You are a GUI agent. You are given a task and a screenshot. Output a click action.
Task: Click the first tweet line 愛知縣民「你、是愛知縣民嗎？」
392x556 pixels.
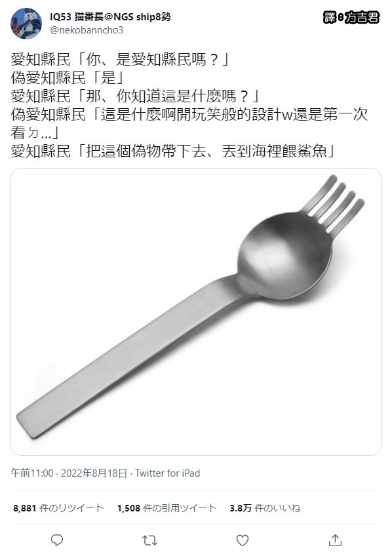(121, 59)
